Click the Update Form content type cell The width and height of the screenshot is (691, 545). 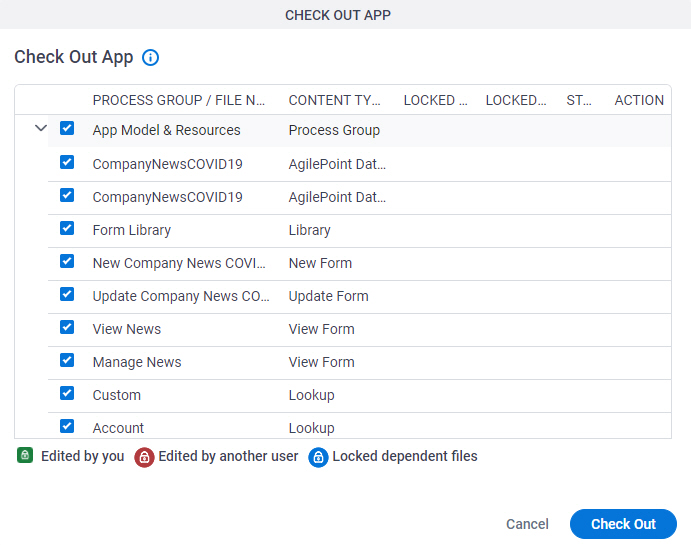(x=328, y=296)
